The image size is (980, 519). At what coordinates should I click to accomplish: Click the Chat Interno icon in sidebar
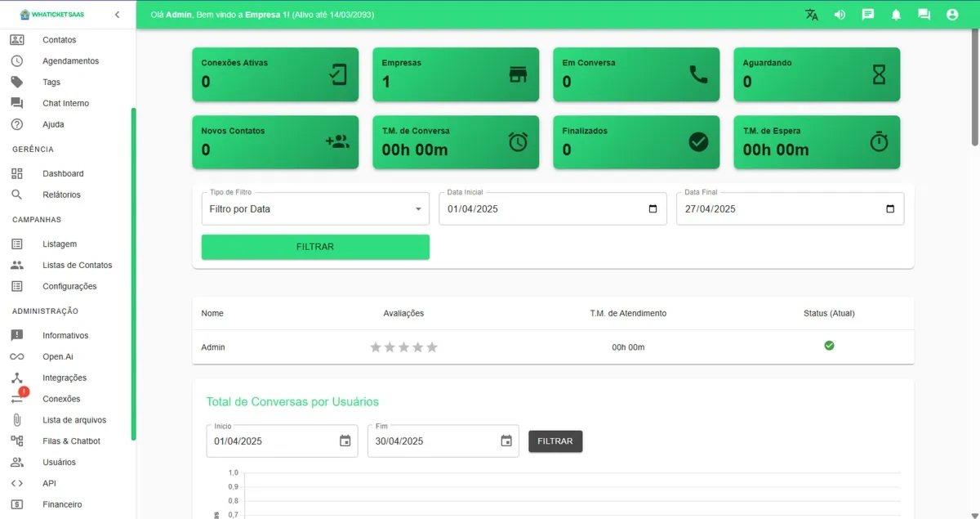point(17,103)
